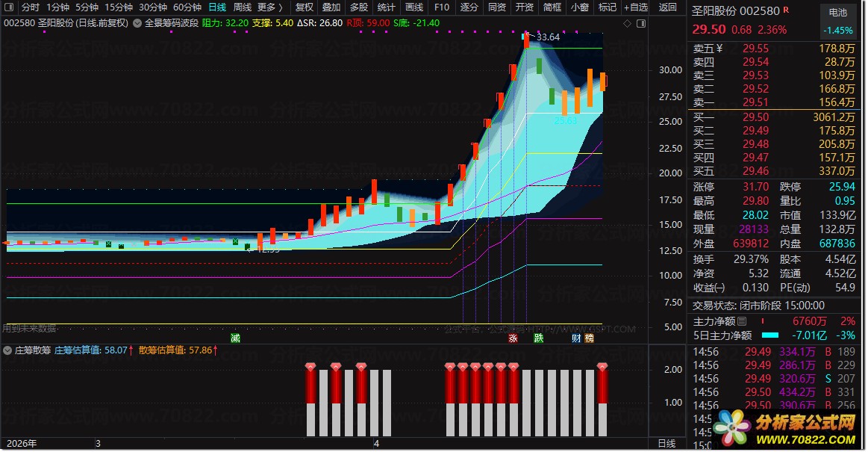Toggle the side panel icon in chart header
Image resolution: width=868 pixels, height=452 pixels.
pos(641,23)
